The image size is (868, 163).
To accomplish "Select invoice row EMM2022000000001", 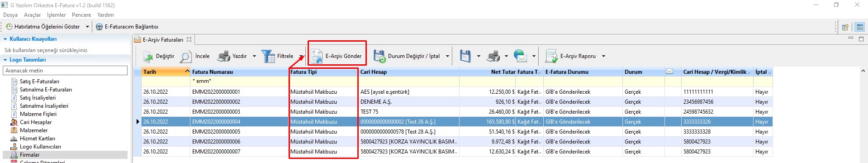I will click(457, 92).
